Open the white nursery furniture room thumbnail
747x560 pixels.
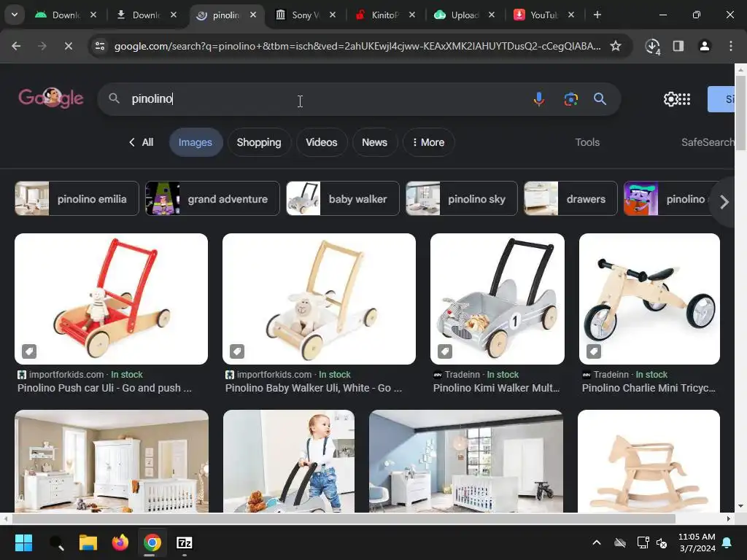click(x=112, y=461)
